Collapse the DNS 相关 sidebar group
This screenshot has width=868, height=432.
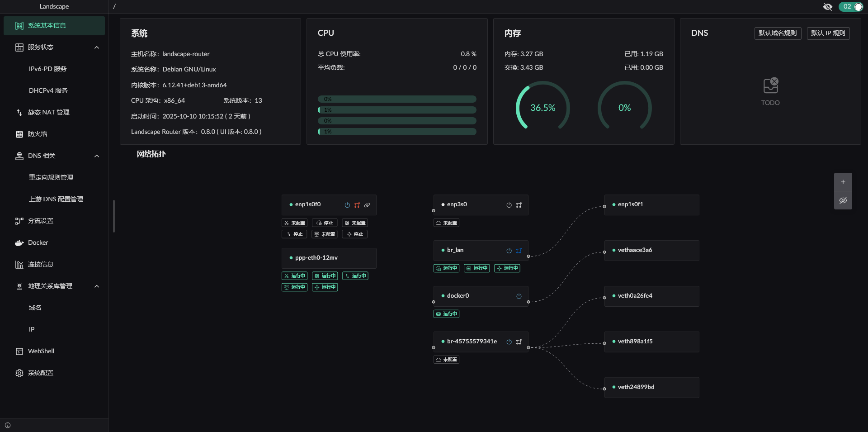pos(96,156)
